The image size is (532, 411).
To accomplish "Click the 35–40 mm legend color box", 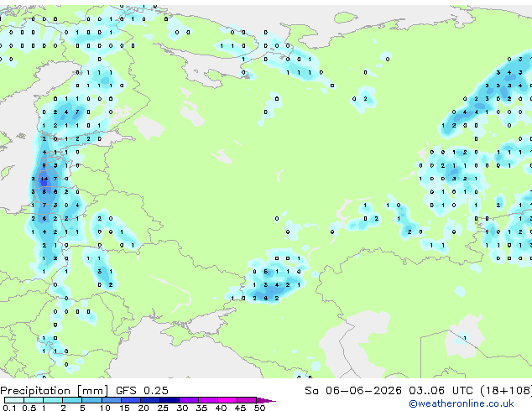I will coord(208,400).
